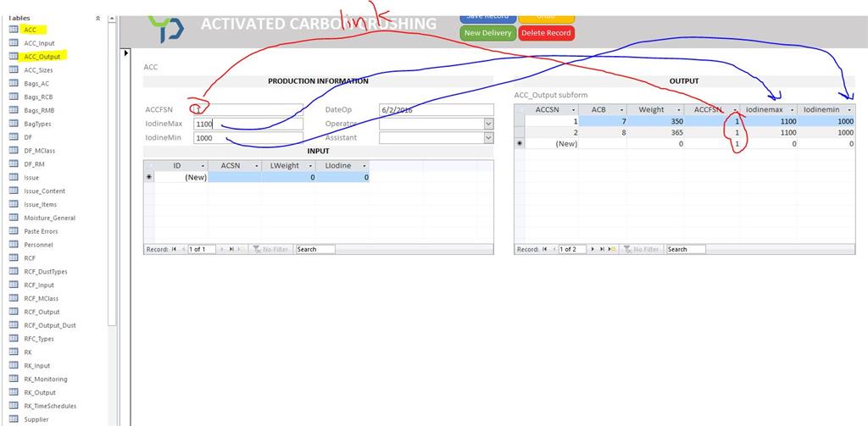Click the Search box in OUTPUT subform

[685, 250]
